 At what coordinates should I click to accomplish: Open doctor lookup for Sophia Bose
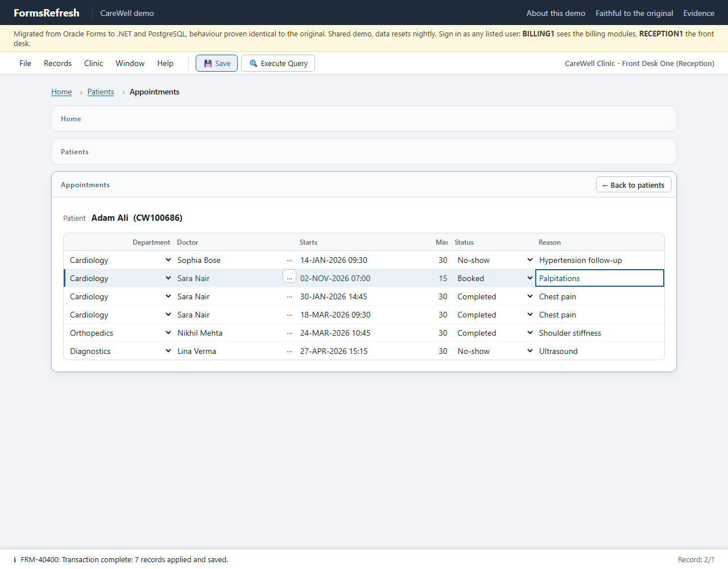(x=289, y=260)
